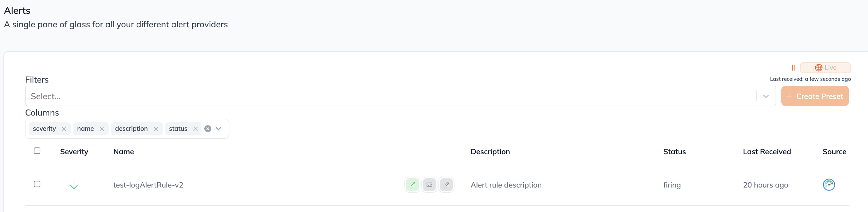The height and width of the screenshot is (212, 868).
Task: Sort by the Severity column header
Action: pyautogui.click(x=74, y=152)
